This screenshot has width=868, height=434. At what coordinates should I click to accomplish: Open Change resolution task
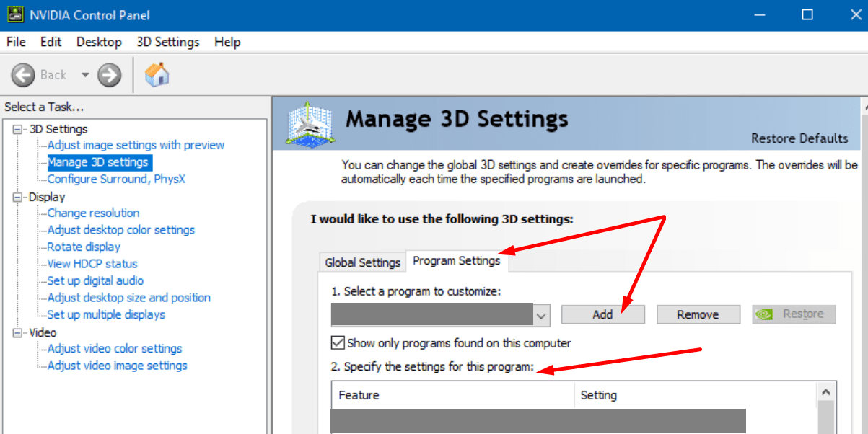[x=93, y=213]
